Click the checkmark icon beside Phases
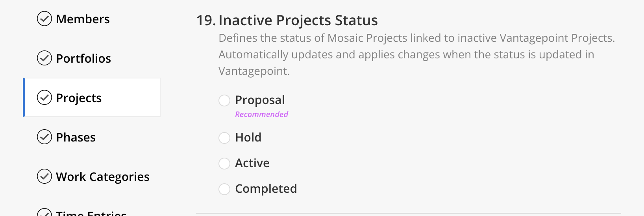 pos(44,137)
